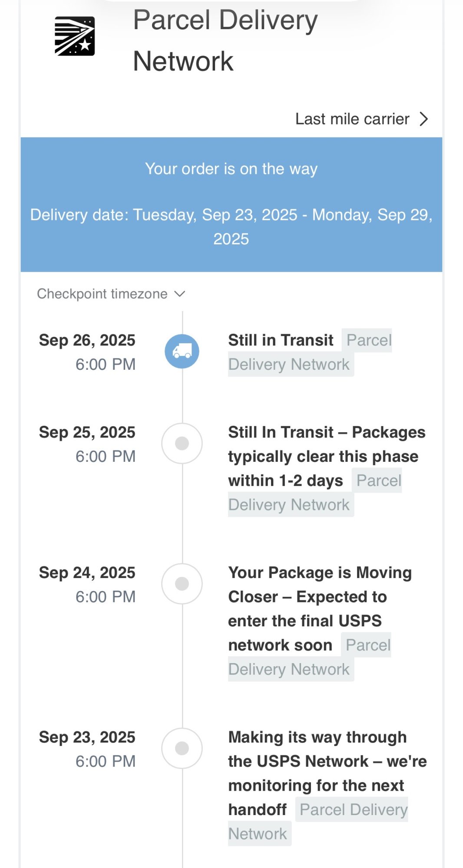Tap the Your order is on the way banner

pos(231,169)
